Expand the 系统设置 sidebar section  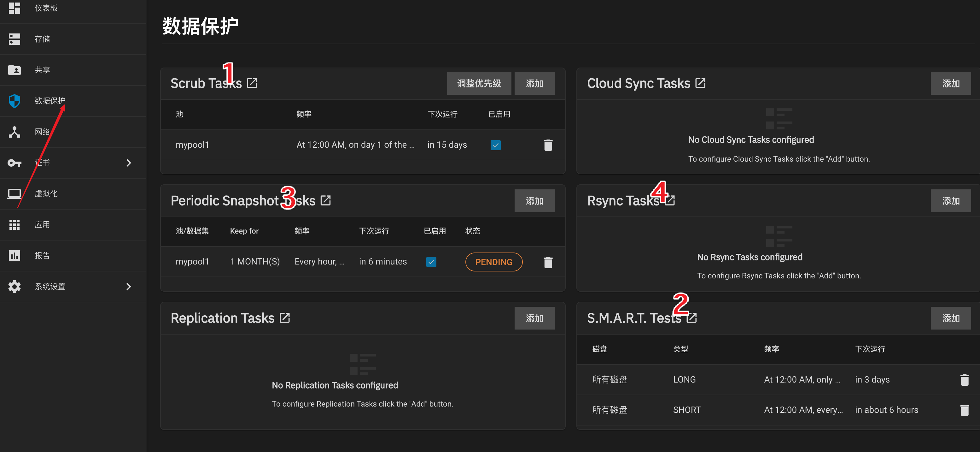(129, 286)
